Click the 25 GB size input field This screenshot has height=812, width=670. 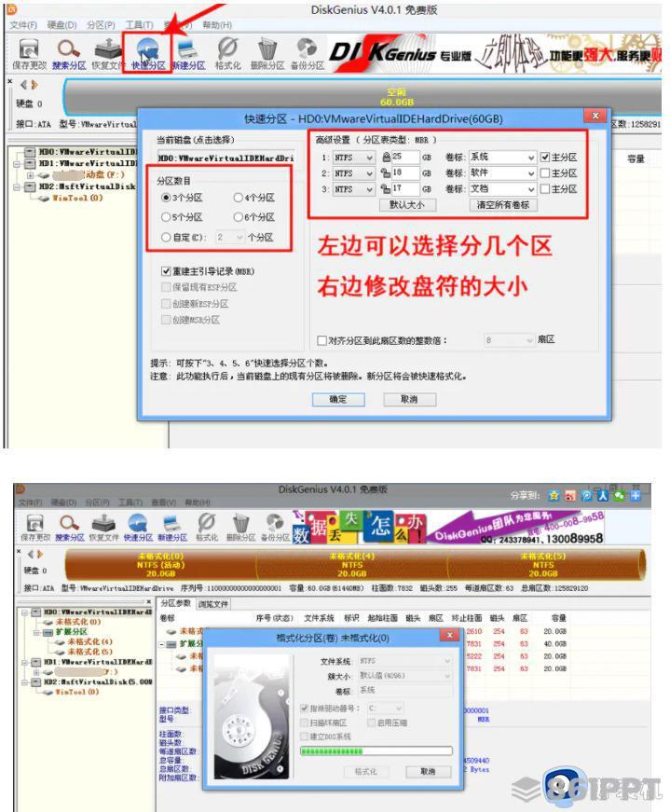405,157
